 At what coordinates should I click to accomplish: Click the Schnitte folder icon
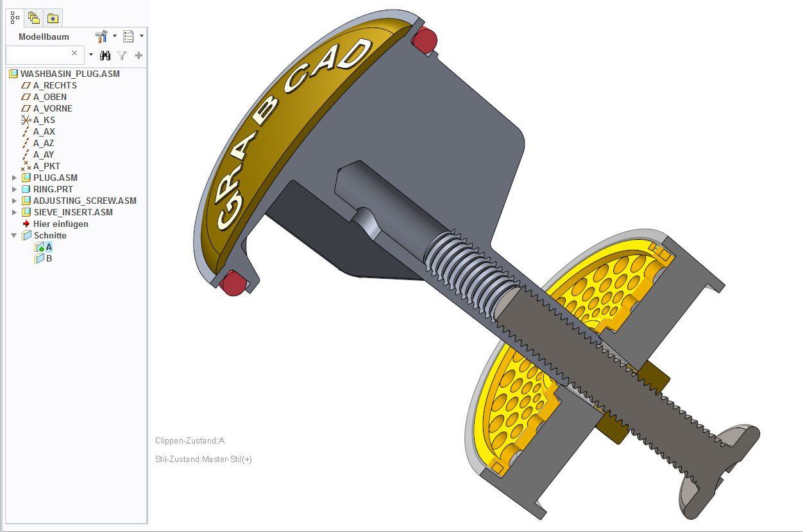[26, 235]
